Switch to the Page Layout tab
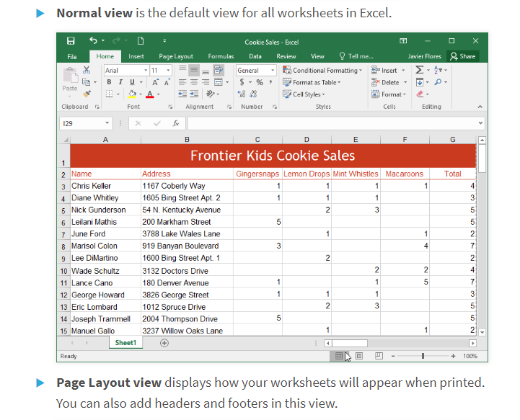This screenshot has width=520, height=420. (176, 56)
